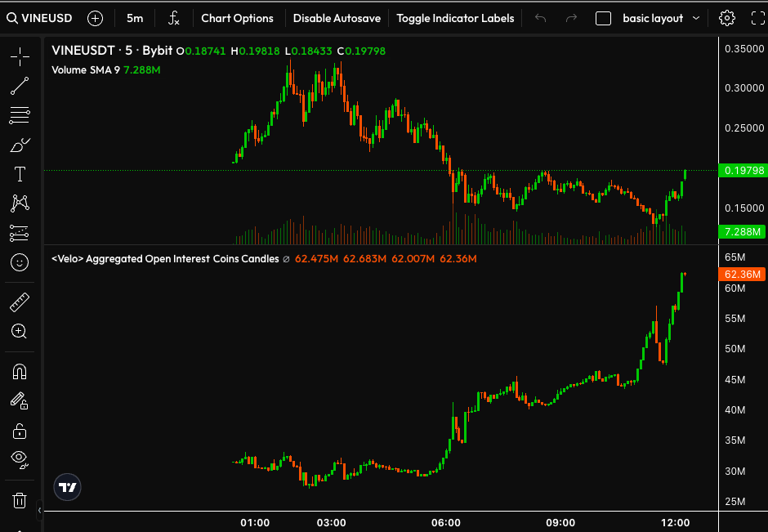The image size is (768, 532).
Task: Select the crosshair cursor tool
Action: pos(20,57)
